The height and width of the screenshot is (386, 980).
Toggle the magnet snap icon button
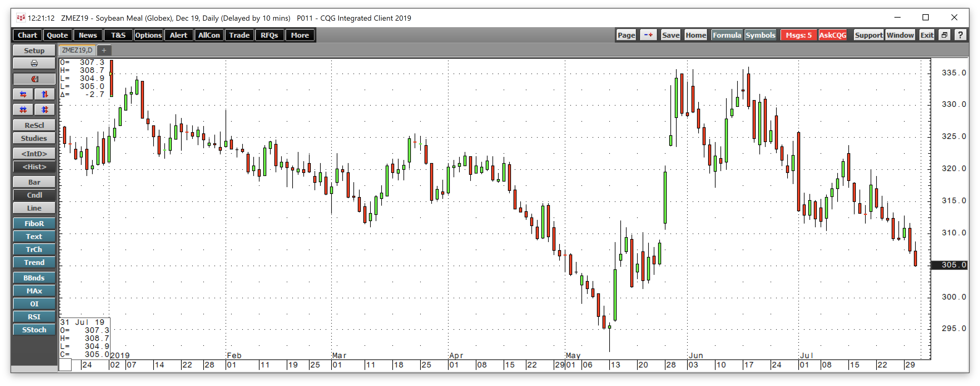pyautogui.click(x=34, y=79)
